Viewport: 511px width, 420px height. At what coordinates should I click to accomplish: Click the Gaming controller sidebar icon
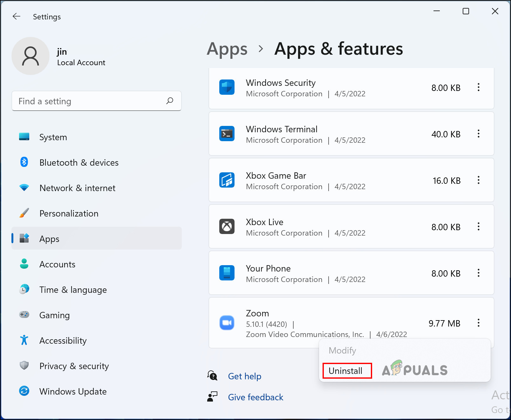pos(24,315)
